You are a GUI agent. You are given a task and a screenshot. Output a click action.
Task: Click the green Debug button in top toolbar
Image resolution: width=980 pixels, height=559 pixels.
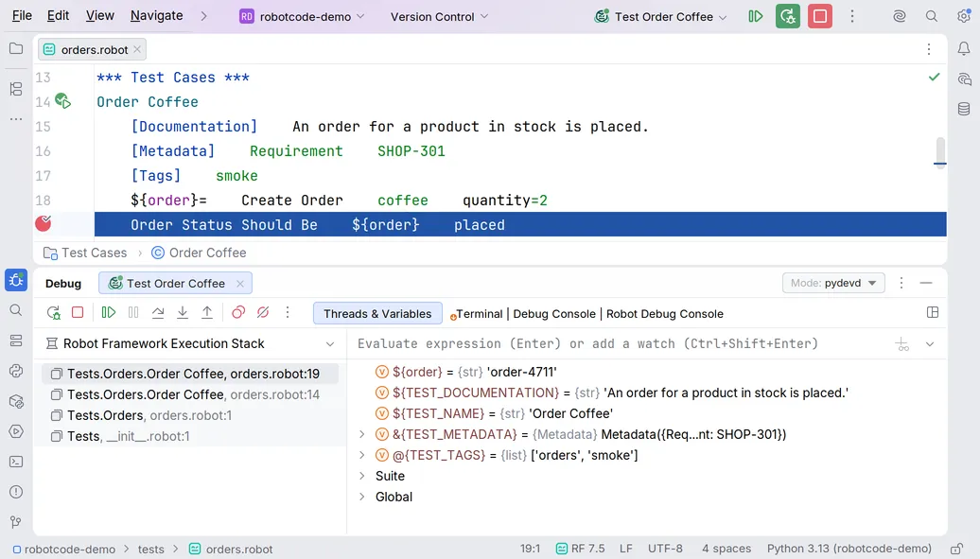787,16
